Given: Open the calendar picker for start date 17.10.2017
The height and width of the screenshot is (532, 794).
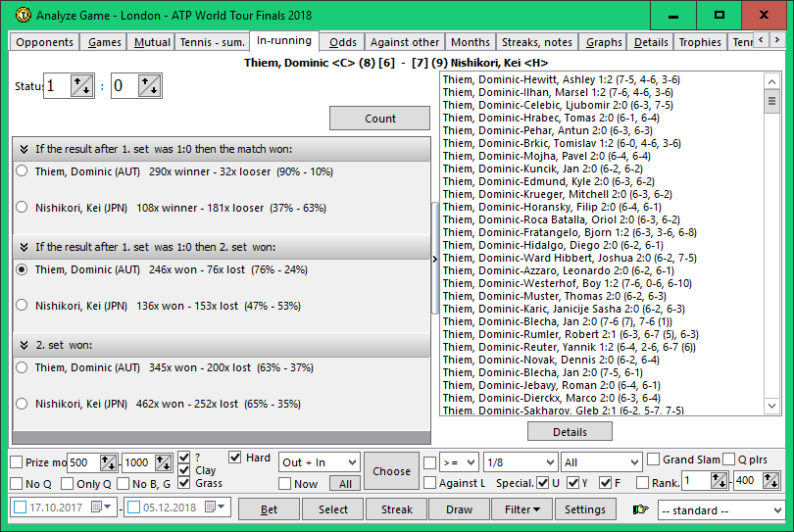Looking at the screenshot, I should tap(101, 508).
